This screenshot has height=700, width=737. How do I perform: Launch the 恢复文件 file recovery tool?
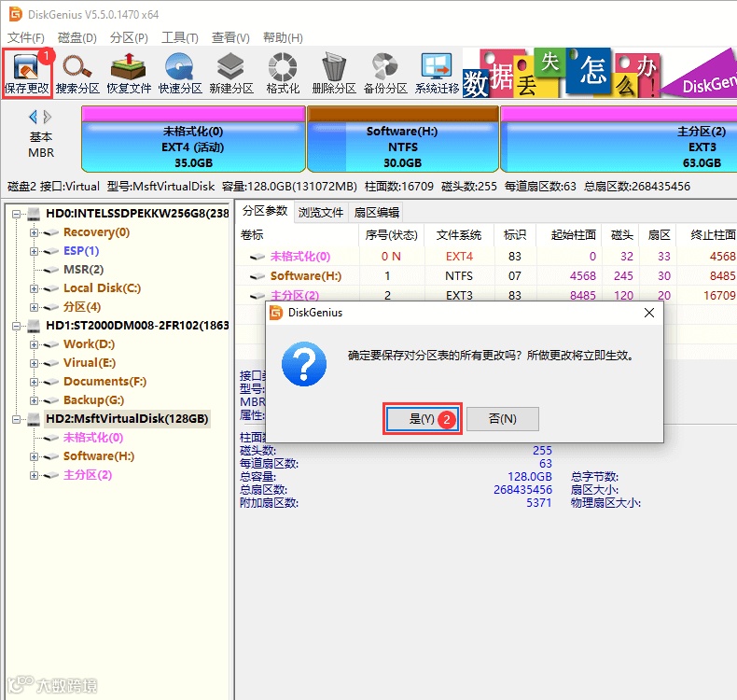(x=129, y=73)
